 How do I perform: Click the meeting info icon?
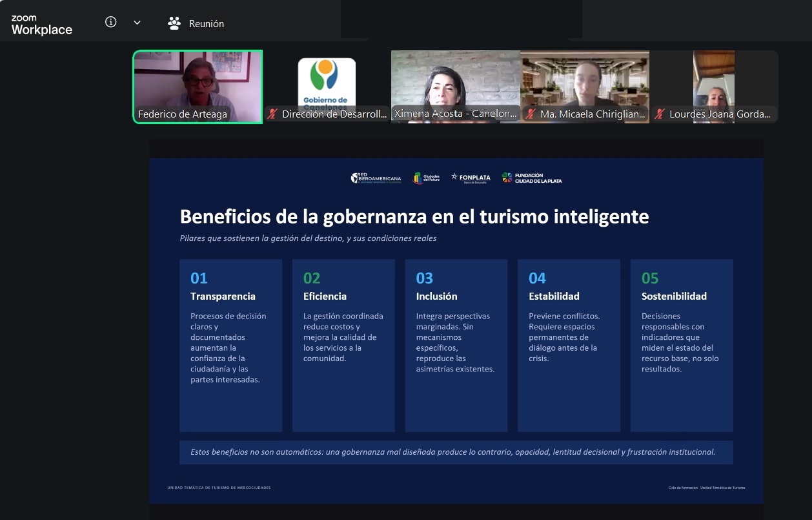[x=111, y=22]
